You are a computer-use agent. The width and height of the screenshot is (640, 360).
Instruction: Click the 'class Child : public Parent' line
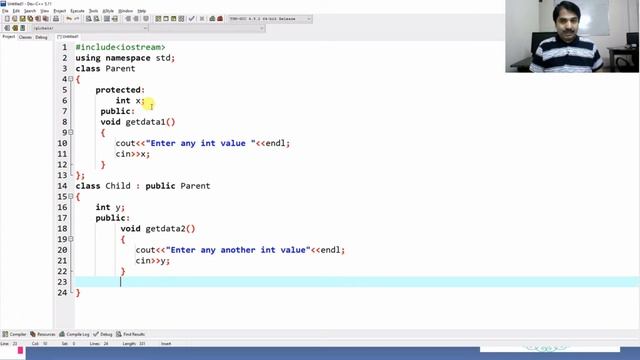pos(143,186)
